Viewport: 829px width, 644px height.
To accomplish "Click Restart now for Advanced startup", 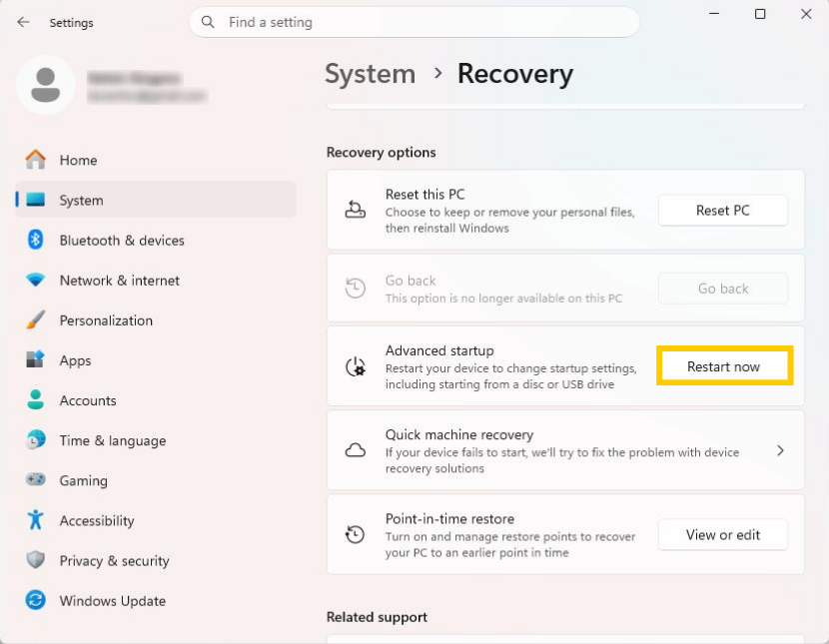I will click(723, 366).
